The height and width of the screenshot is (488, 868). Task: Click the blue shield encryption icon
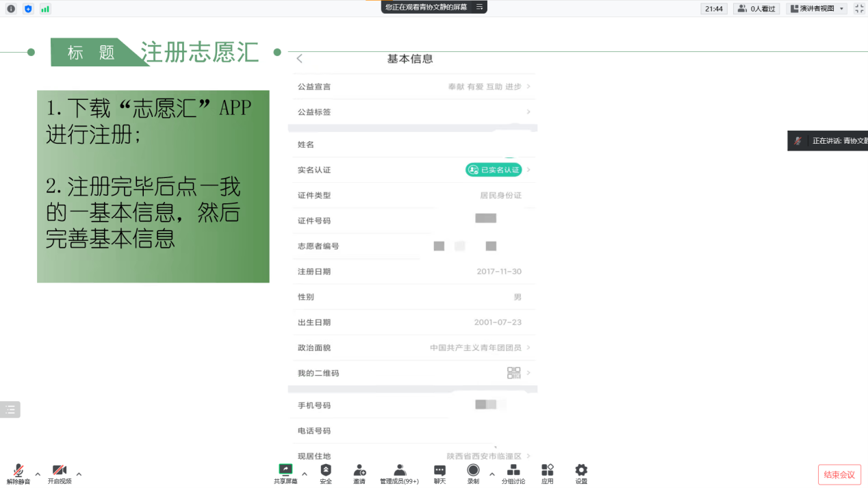point(28,9)
